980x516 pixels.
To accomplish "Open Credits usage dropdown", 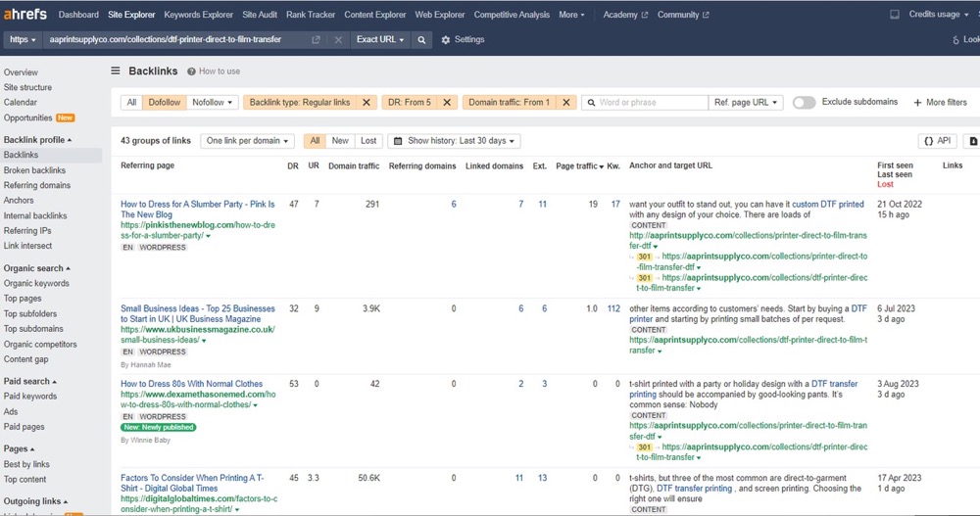I will (938, 15).
